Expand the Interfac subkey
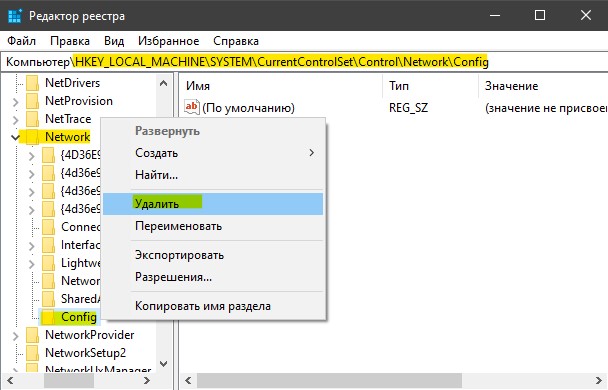 coord(32,246)
